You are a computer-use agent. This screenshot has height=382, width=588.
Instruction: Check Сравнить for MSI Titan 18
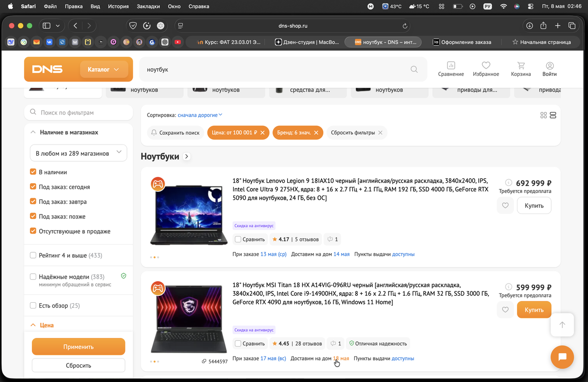(238, 343)
